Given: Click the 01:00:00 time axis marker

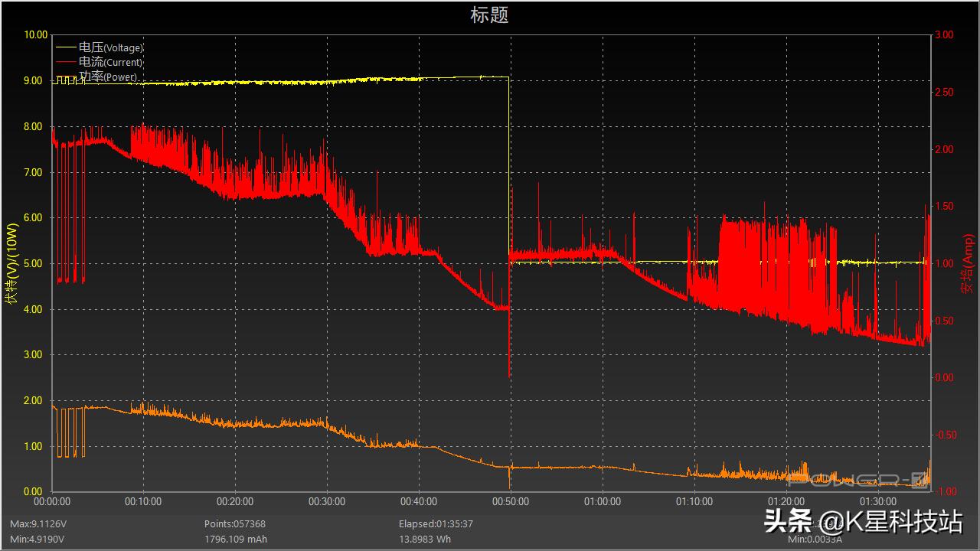Looking at the screenshot, I should [x=602, y=502].
